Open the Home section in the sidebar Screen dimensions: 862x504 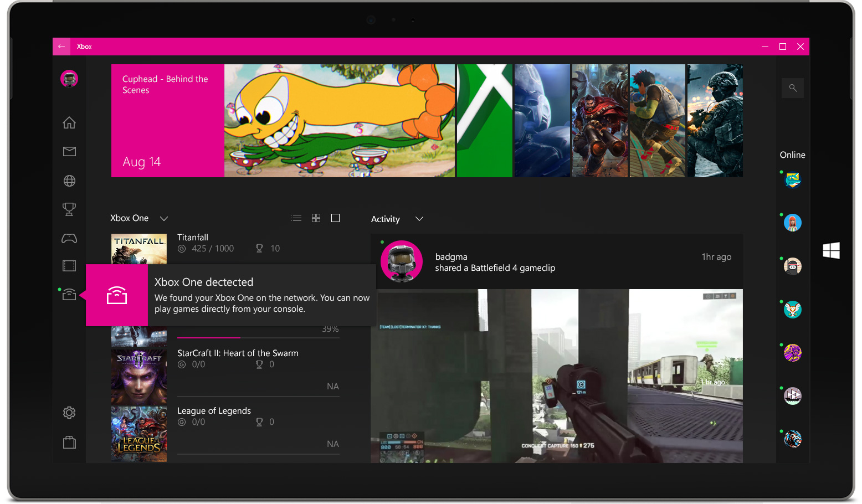pyautogui.click(x=69, y=122)
